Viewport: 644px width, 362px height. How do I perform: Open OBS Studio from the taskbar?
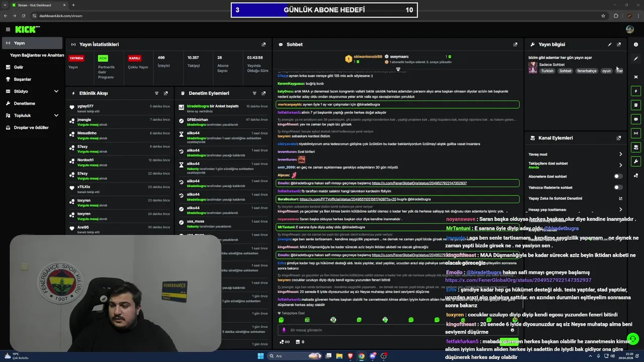coord(384,356)
